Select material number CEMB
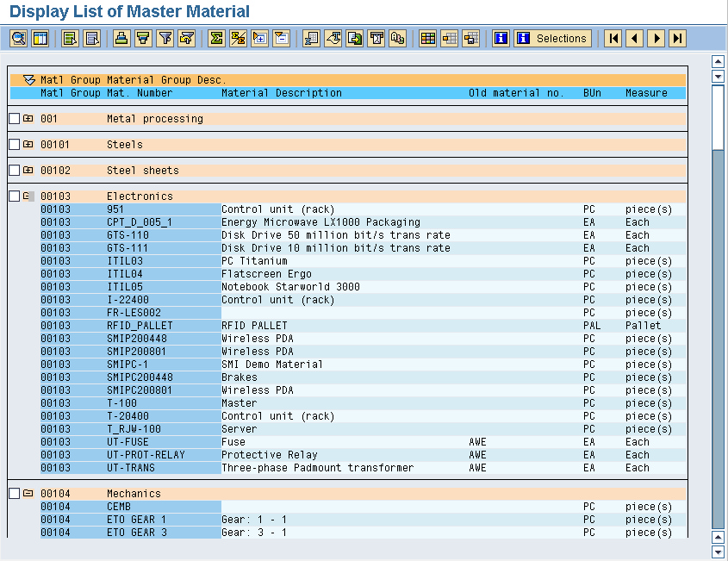Image resolution: width=728 pixels, height=561 pixels. pos(119,507)
